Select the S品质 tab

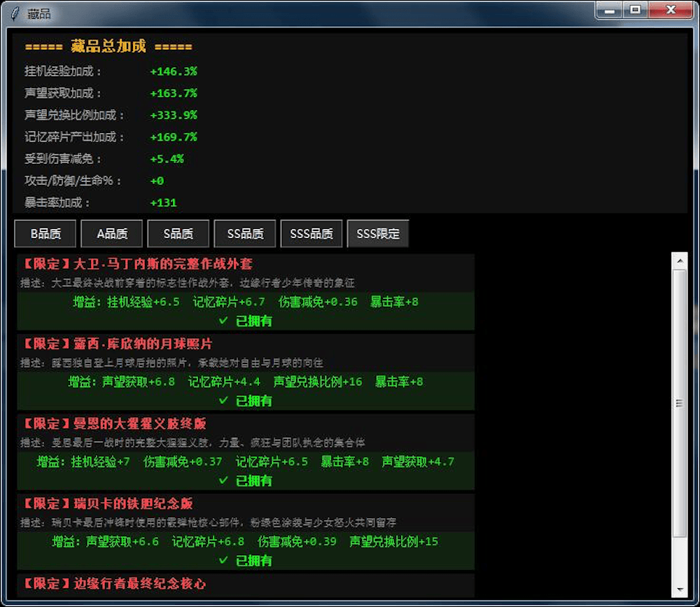tap(178, 234)
